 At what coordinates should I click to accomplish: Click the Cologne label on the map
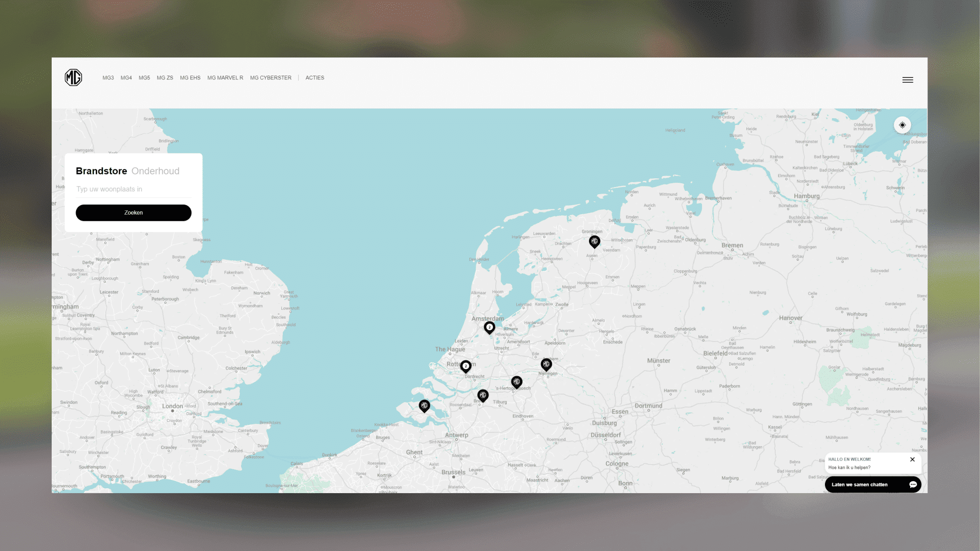pyautogui.click(x=617, y=463)
